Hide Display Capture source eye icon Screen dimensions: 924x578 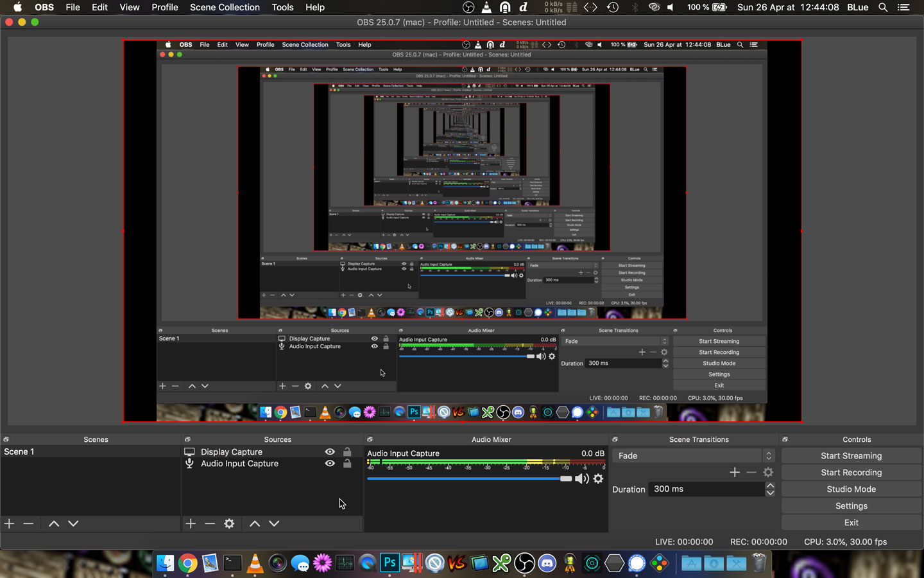pyautogui.click(x=330, y=451)
